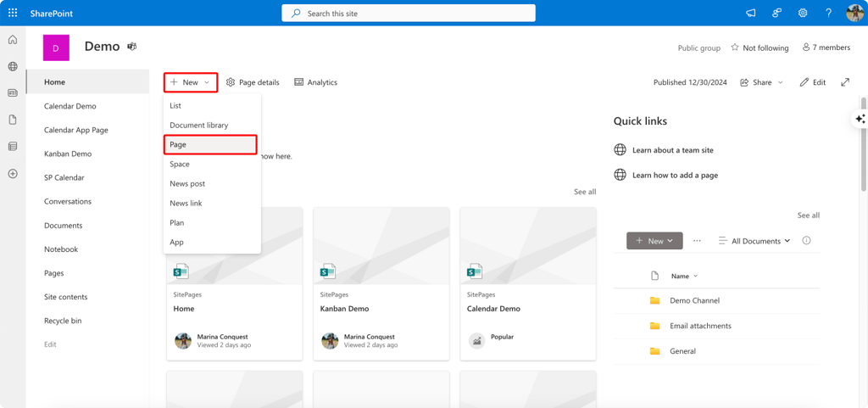Click the Teams icon next to Demo

coord(132,47)
